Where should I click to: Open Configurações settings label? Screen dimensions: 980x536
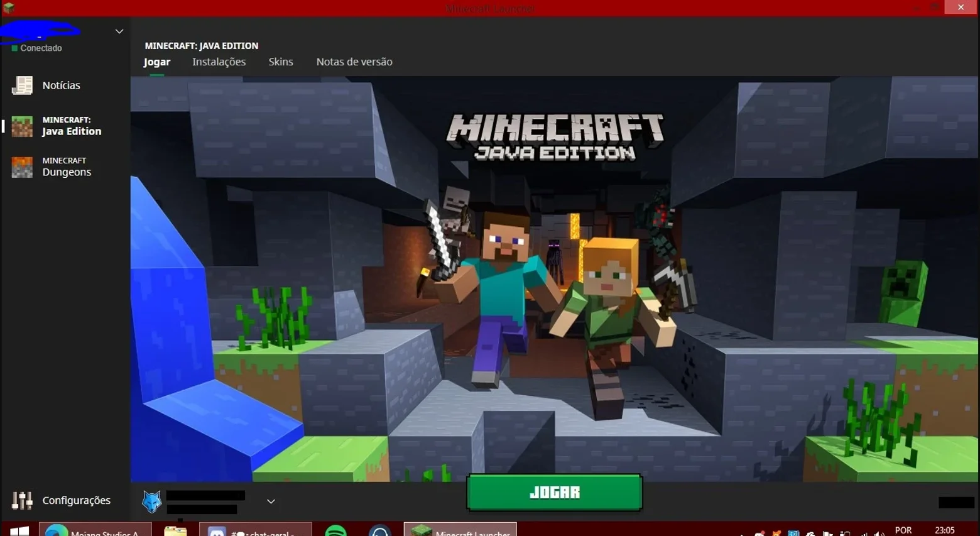(77, 500)
